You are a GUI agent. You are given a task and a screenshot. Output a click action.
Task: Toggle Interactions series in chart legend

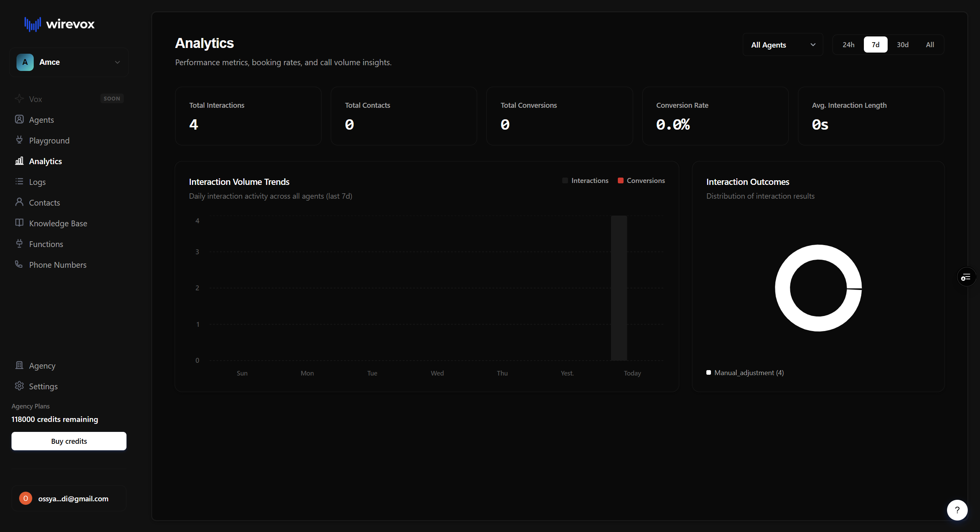585,181
